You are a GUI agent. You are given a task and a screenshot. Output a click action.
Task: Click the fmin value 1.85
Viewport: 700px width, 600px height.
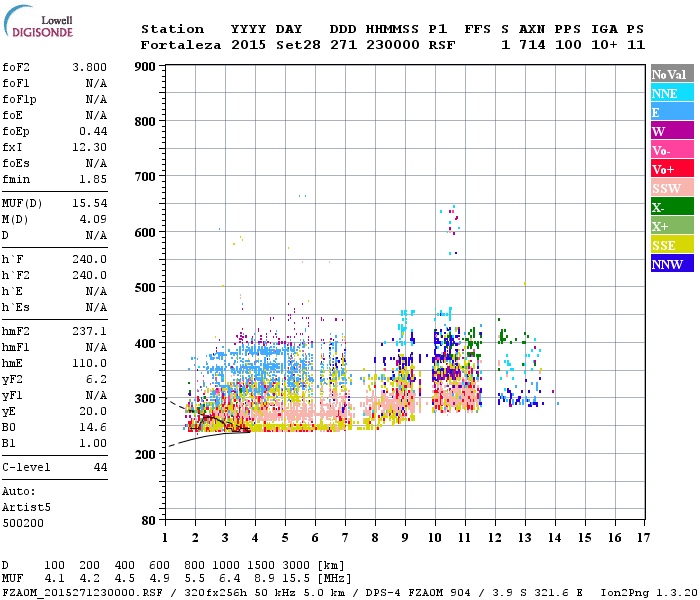coord(93,179)
